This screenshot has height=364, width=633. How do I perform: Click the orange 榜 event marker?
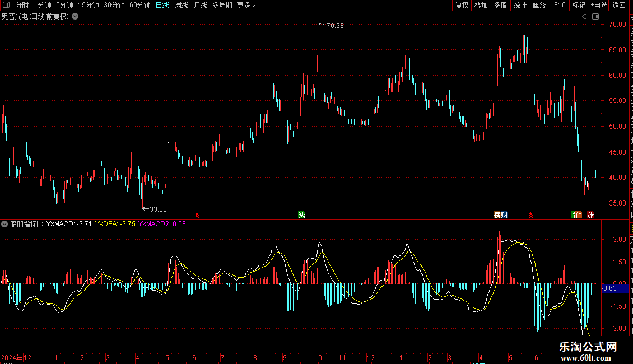[x=497, y=214]
